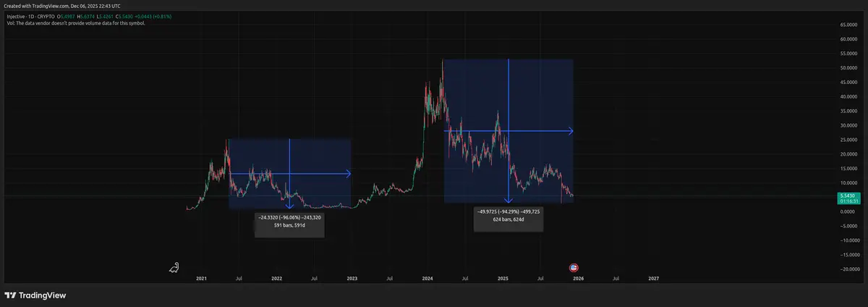This screenshot has width=868, height=307.
Task: Click the 65.0000 price axis label
Action: [x=849, y=25]
